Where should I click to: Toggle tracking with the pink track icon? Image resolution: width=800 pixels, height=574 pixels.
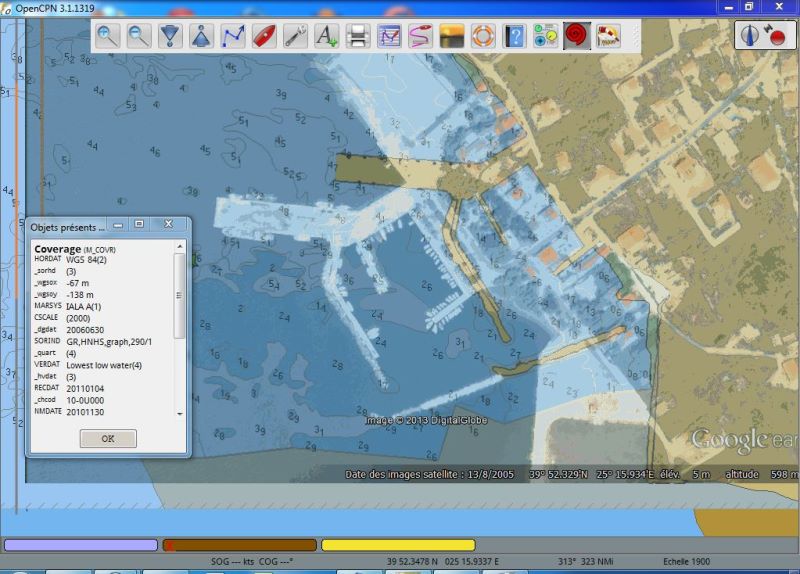tap(420, 36)
